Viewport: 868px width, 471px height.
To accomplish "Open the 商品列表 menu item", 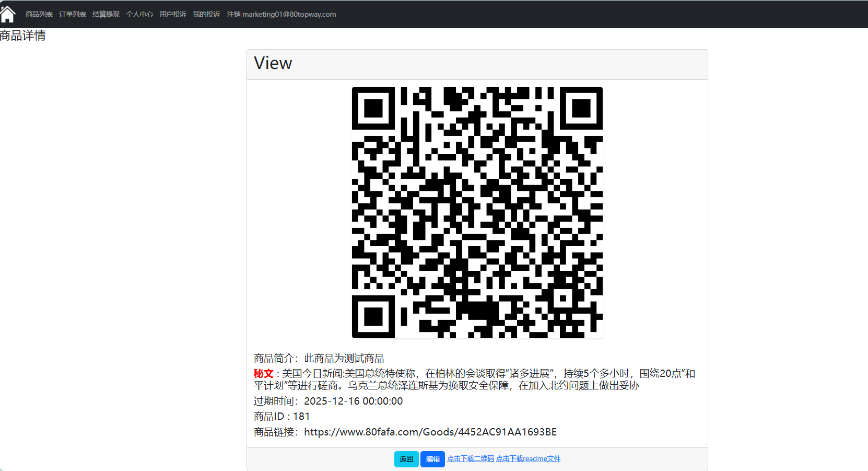I will pos(39,15).
